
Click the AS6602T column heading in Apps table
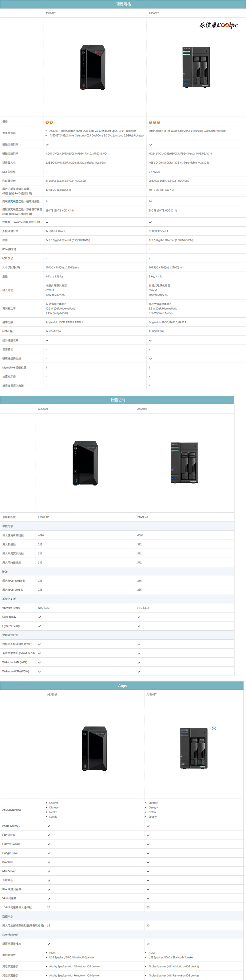(151, 694)
